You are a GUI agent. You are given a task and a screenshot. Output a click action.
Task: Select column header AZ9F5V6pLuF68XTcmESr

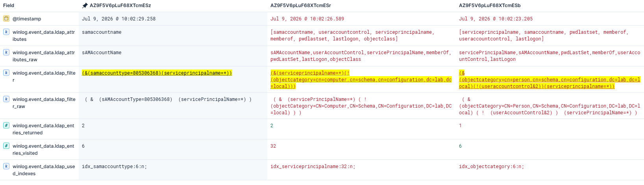[x=301, y=5]
